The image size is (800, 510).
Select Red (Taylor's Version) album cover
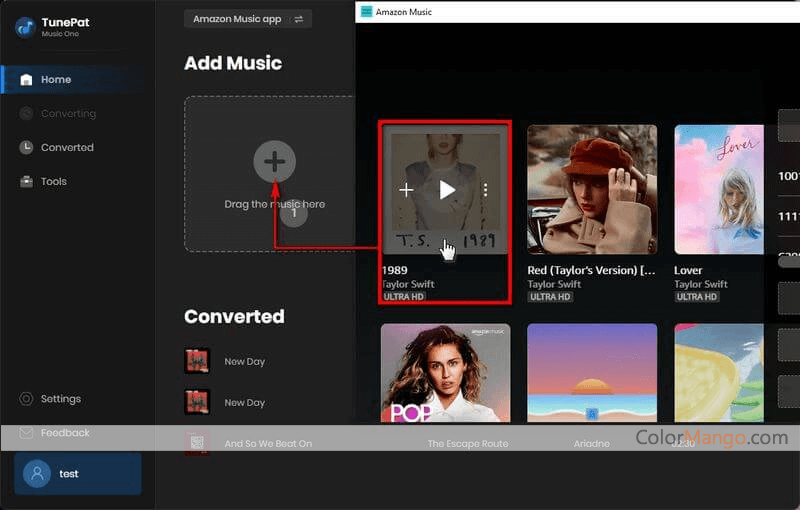592,189
